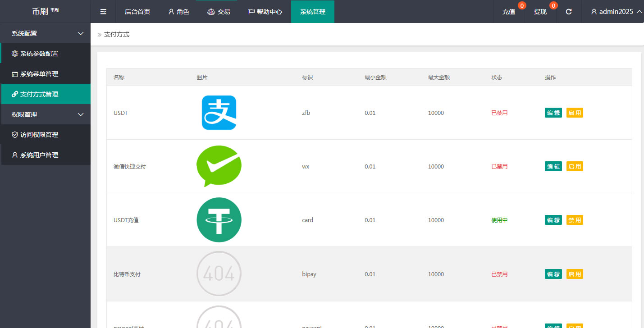The image size is (644, 328).
Task: Disable the USDT充值 payment method
Action: pyautogui.click(x=575, y=220)
